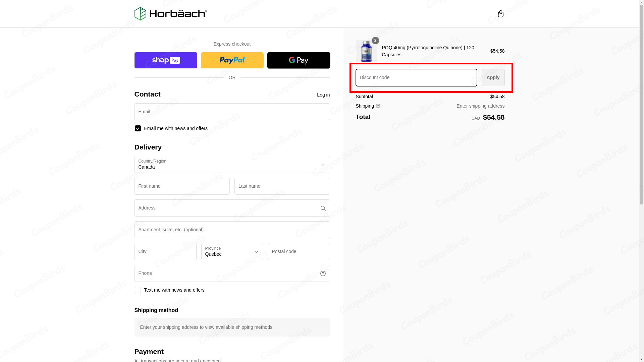The width and height of the screenshot is (644, 362).
Task: Click the Apply discount button
Action: coord(493,78)
